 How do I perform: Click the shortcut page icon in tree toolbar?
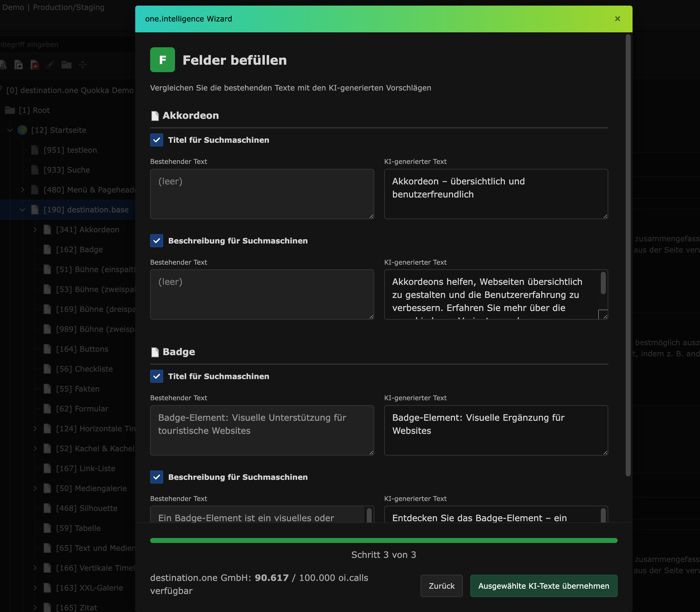19,65
